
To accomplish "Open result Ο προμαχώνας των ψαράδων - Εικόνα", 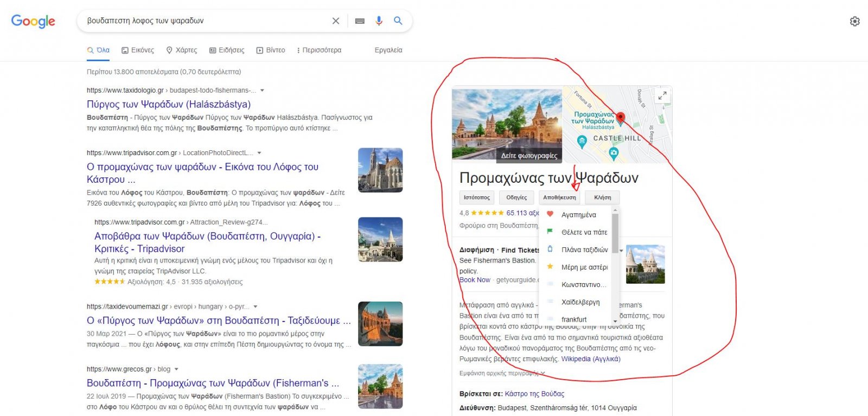I will click(x=202, y=173).
